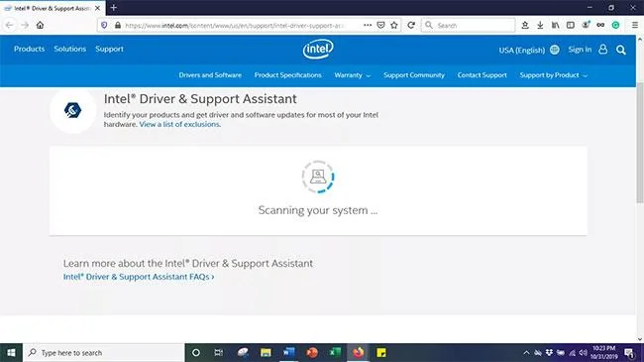Open Product Specifications page
Image resolution: width=644 pixels, height=362 pixels.
coord(288,75)
